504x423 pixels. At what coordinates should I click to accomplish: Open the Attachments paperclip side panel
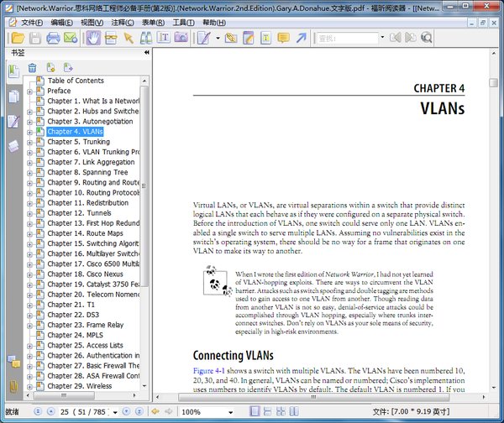coord(13,387)
